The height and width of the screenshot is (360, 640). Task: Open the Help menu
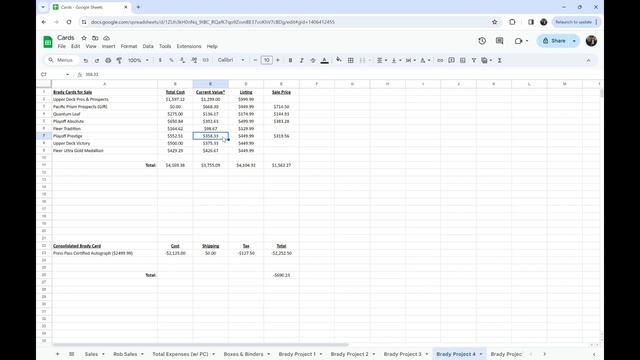[212, 47]
